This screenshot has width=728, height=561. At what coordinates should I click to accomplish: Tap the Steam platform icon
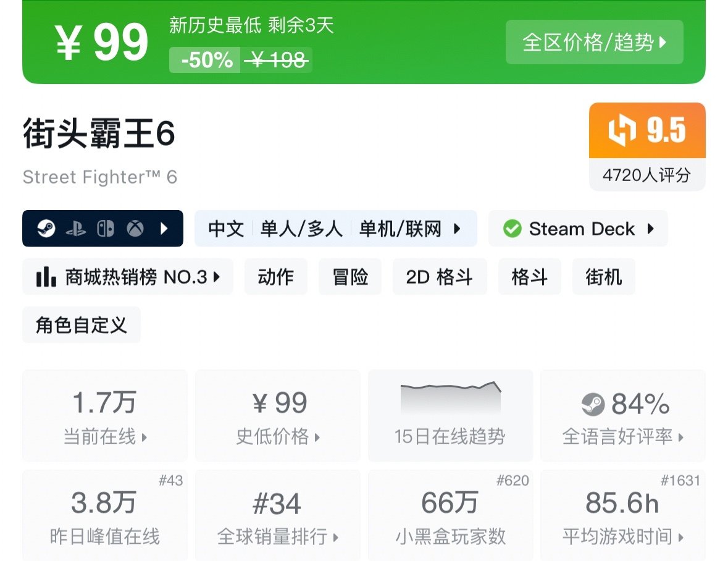(x=46, y=229)
